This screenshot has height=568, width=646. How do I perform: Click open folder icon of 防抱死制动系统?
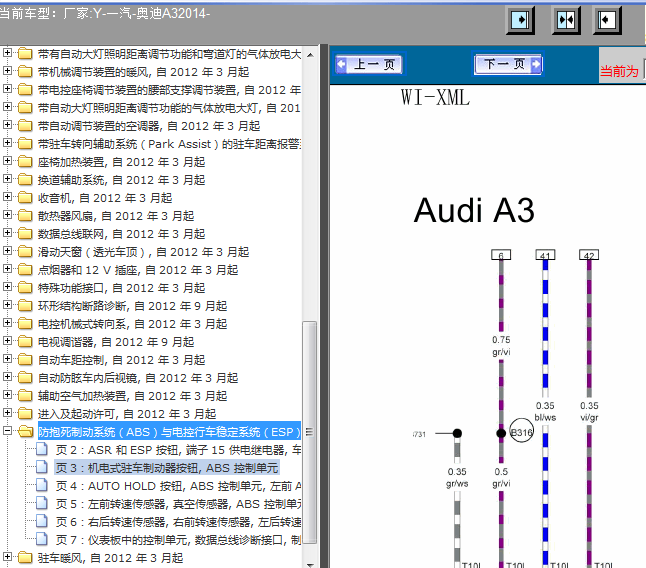tap(26, 432)
